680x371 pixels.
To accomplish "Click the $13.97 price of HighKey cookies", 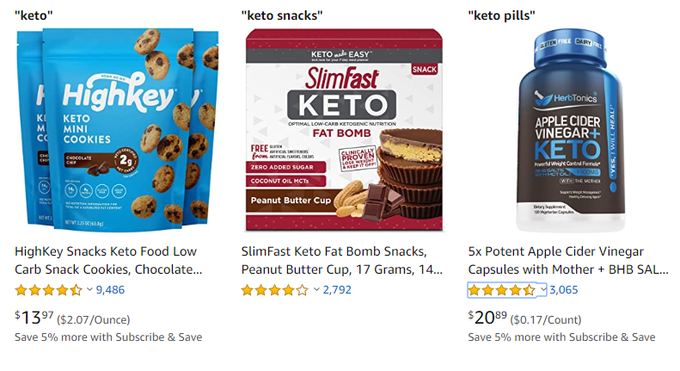I will pos(34,318).
